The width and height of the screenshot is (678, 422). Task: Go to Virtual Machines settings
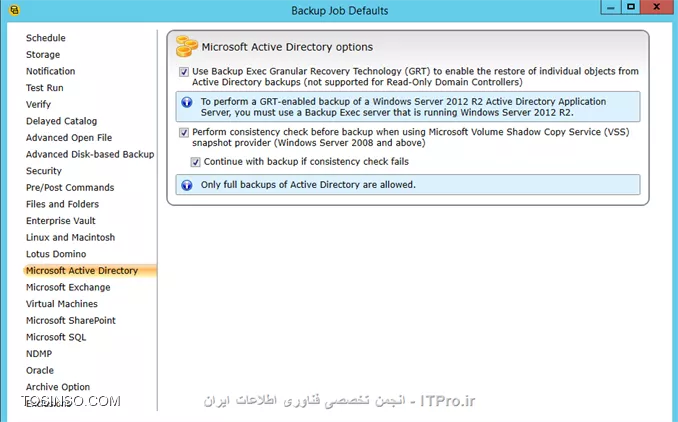tap(62, 304)
